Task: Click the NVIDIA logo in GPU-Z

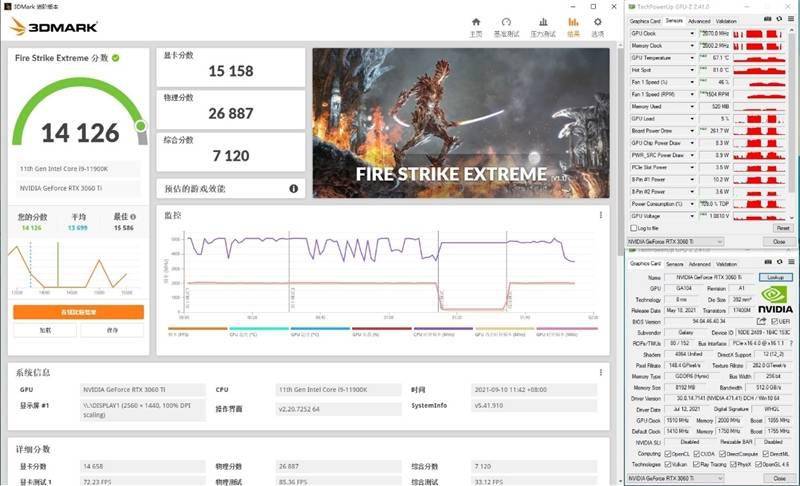Action: coord(775,300)
